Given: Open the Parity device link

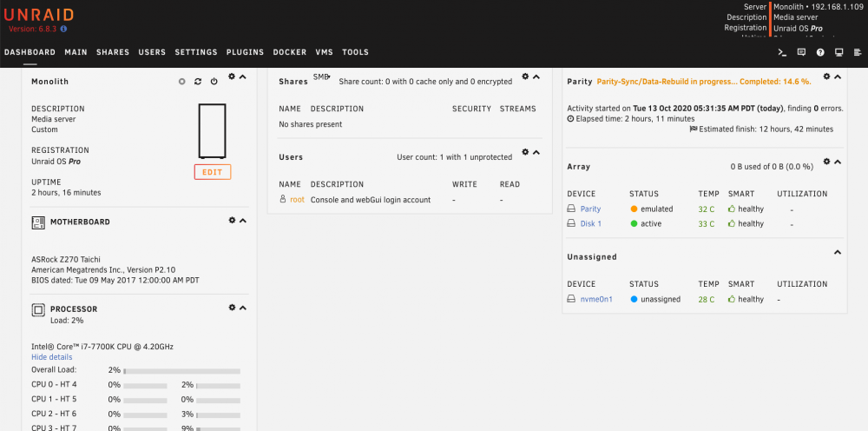Looking at the screenshot, I should tap(590, 209).
